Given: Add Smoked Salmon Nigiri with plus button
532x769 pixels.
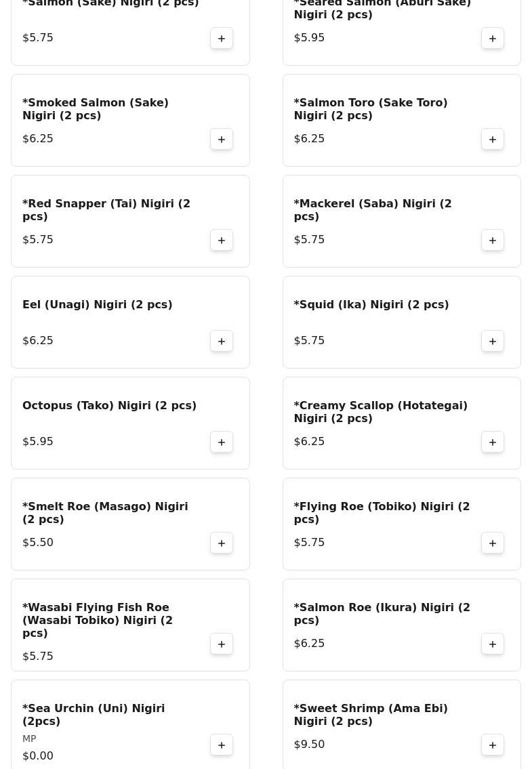Looking at the screenshot, I should [222, 140].
